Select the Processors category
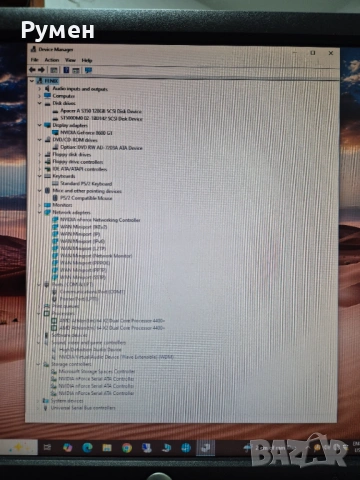This screenshot has height=480, width=360. [x=63, y=313]
